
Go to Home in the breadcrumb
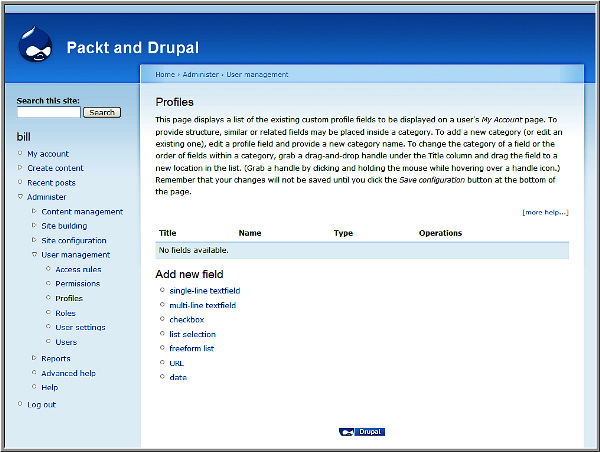pos(165,75)
